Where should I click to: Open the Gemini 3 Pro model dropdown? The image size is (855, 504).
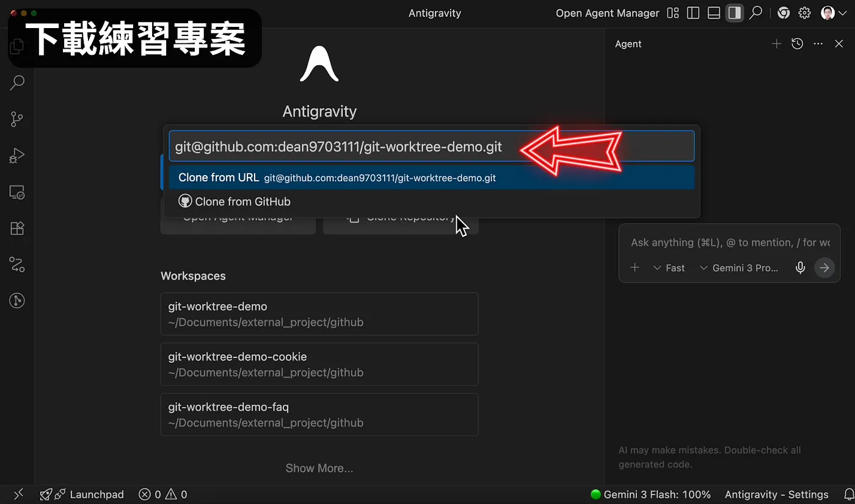739,267
